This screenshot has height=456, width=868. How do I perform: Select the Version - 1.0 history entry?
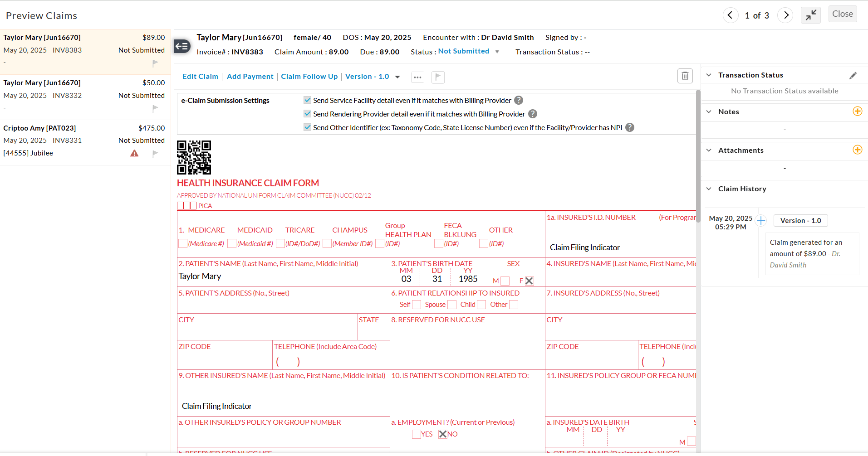tap(800, 220)
